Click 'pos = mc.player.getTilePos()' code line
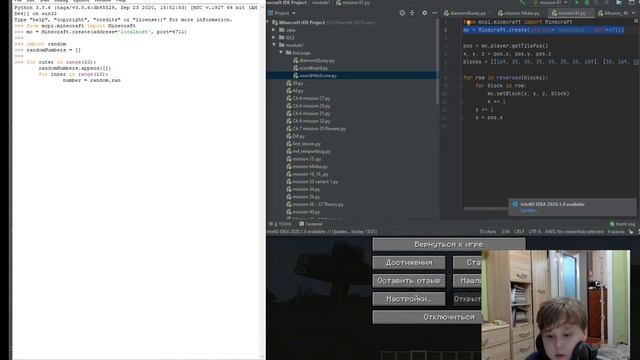Viewport: 640px width, 360px height. 506,46
